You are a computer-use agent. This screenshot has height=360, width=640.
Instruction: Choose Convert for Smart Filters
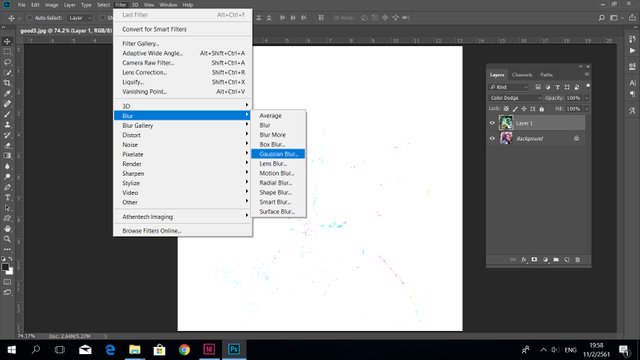[x=182, y=29]
